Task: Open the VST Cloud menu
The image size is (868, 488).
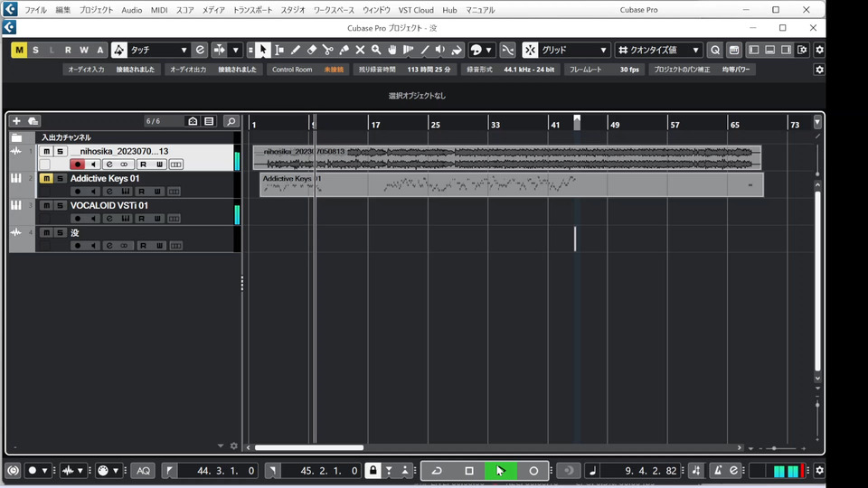Action: [416, 10]
